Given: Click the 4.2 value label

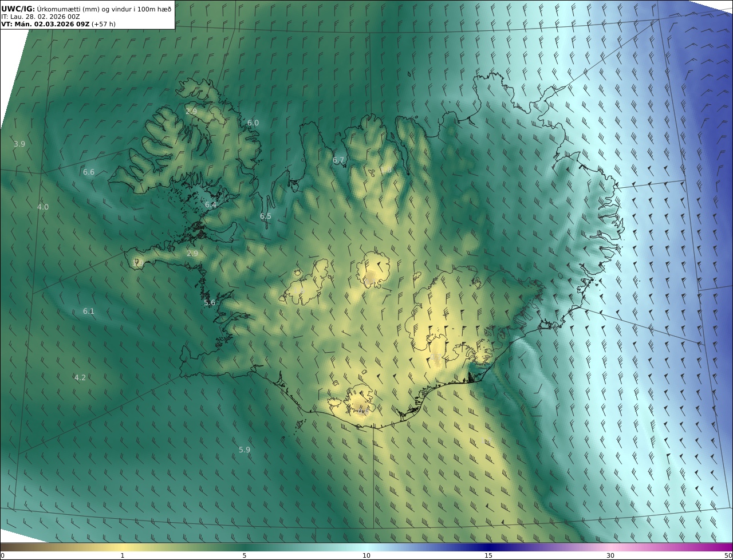Looking at the screenshot, I should [80, 378].
